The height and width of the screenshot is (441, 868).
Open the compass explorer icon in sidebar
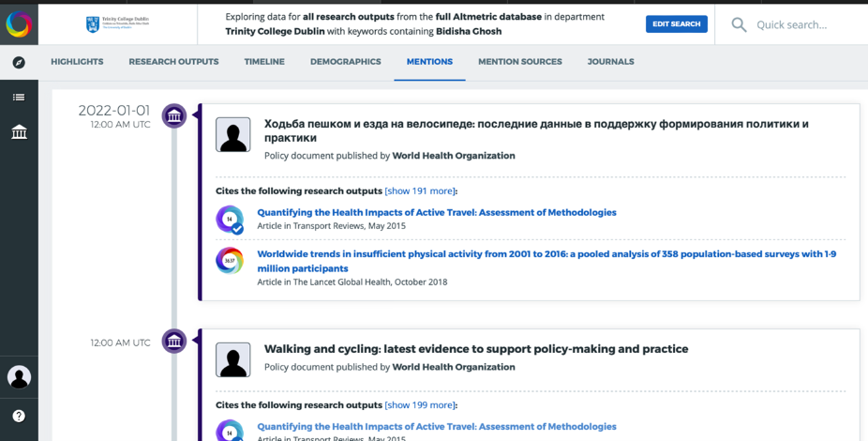[19, 62]
